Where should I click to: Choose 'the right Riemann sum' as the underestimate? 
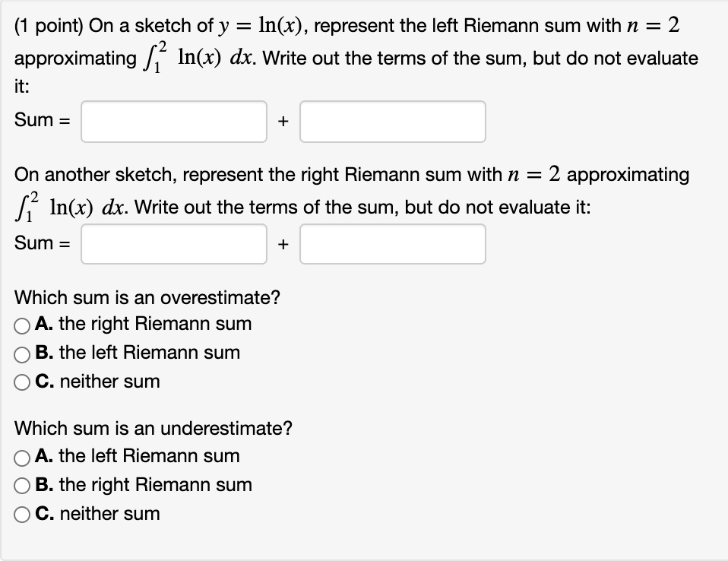(21, 485)
